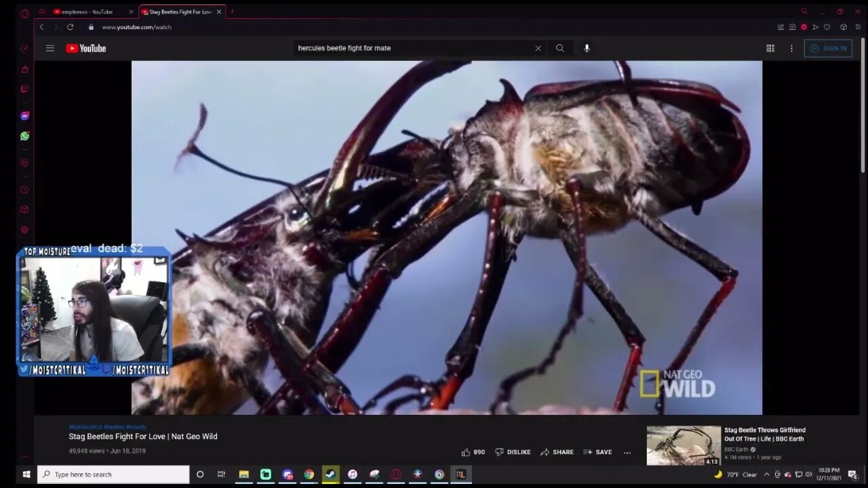This screenshot has height=488, width=868.
Task: Toggle the heart bookmark icon in address bar
Action: click(x=827, y=27)
